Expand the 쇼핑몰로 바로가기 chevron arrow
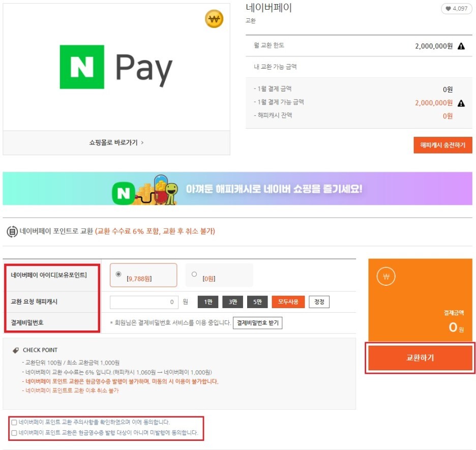Screen dimensions: 476x450 coord(142,142)
